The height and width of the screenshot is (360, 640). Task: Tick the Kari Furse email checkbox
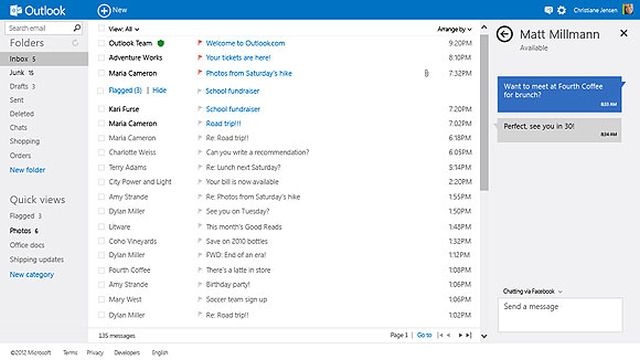point(101,109)
